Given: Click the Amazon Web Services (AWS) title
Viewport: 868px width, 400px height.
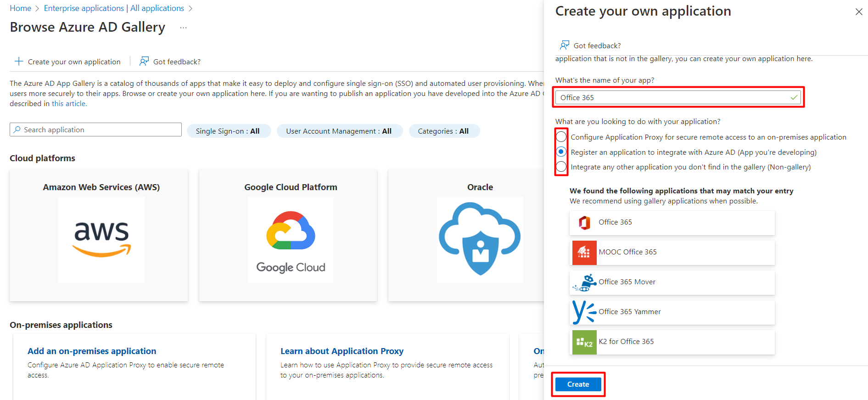Looking at the screenshot, I should (101, 187).
